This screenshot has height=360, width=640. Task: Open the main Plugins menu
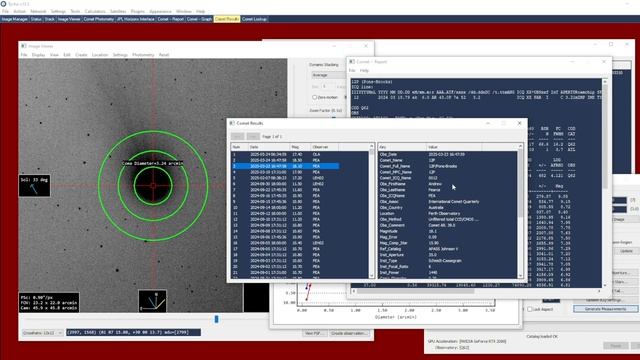pos(138,11)
